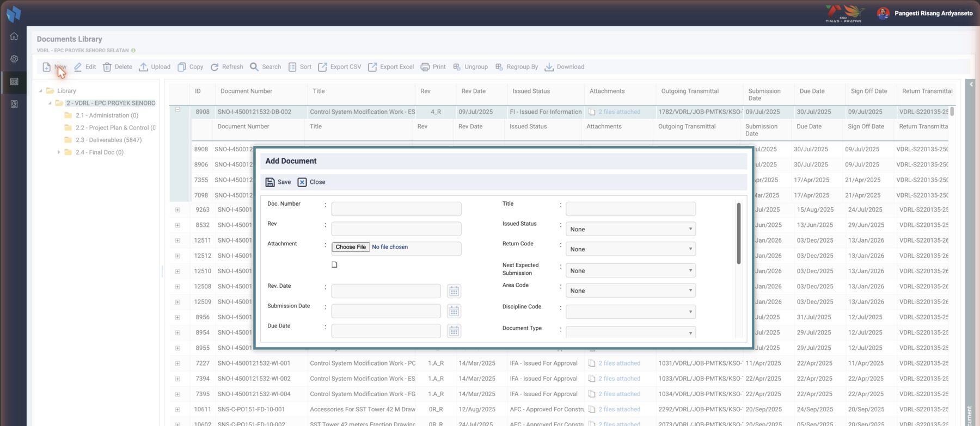
Task: Refresh the document list
Action: click(226, 67)
